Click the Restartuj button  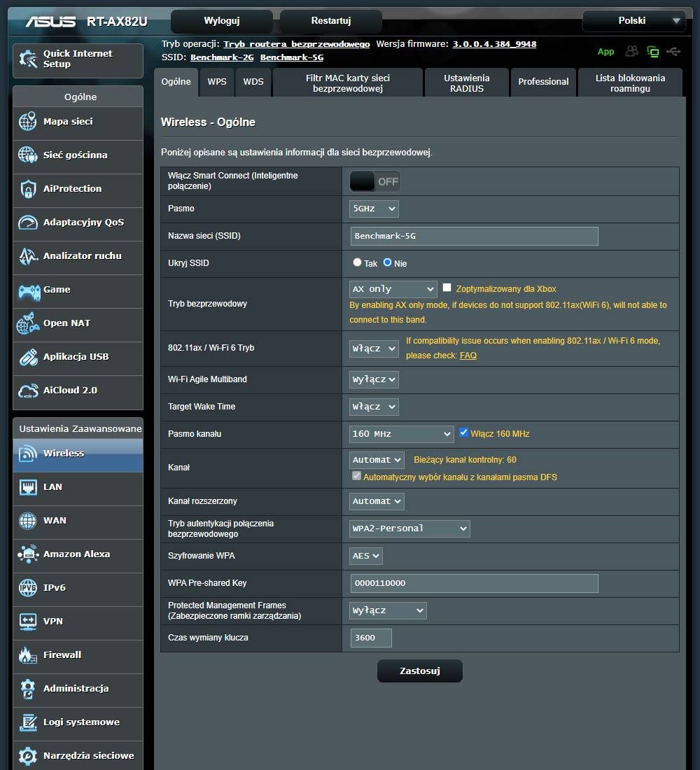[331, 20]
